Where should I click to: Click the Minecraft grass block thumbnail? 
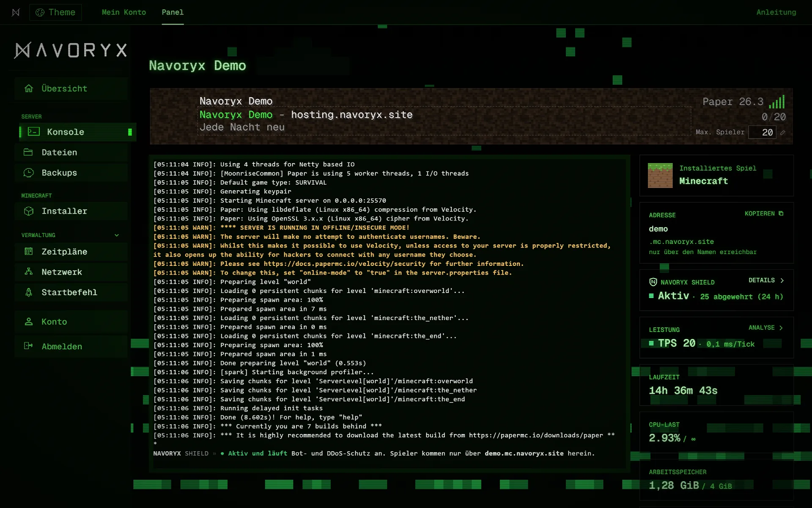660,176
